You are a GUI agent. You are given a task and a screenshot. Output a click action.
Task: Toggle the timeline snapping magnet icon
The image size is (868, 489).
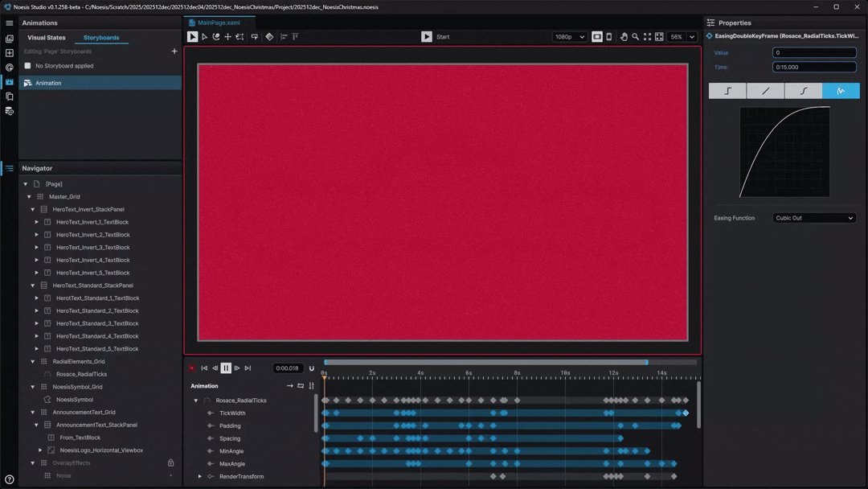pos(311,368)
